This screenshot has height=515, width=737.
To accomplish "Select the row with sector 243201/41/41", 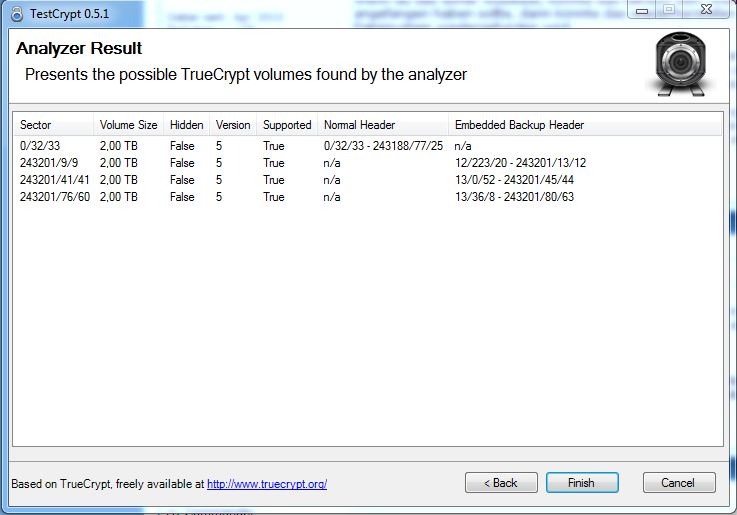I will pyautogui.click(x=368, y=180).
